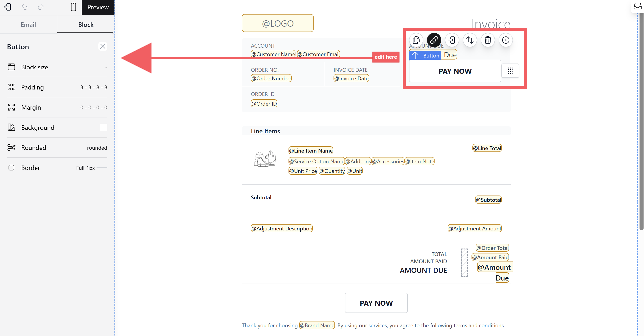Close the Button settings panel
The width and height of the screenshot is (644, 336).
[x=103, y=47]
